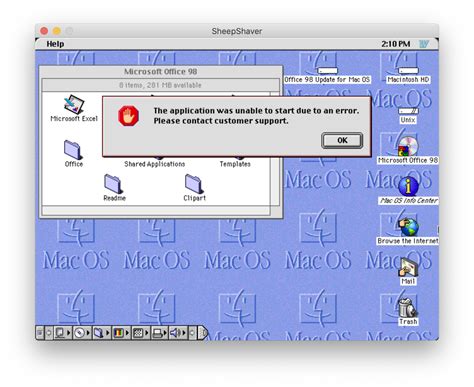Select the Microsoft Office 98 CD icon
Screen dimensions: 474x387
408,146
